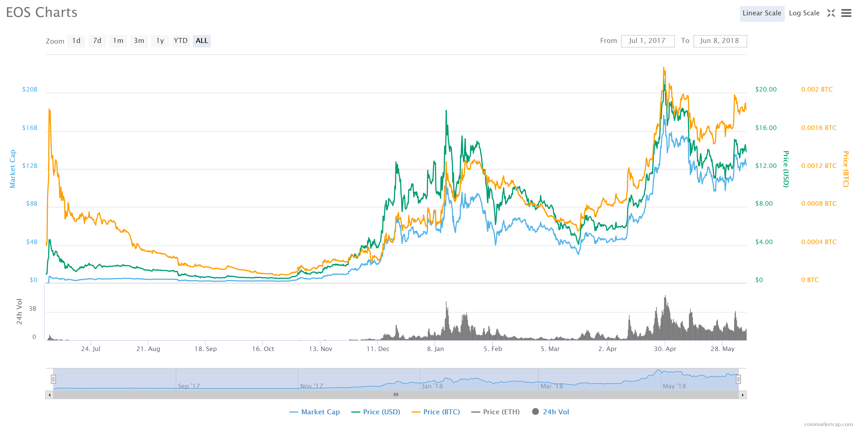Screen dimensions: 868x429
Task: Hide the Price (USD) series
Action: tap(375, 412)
